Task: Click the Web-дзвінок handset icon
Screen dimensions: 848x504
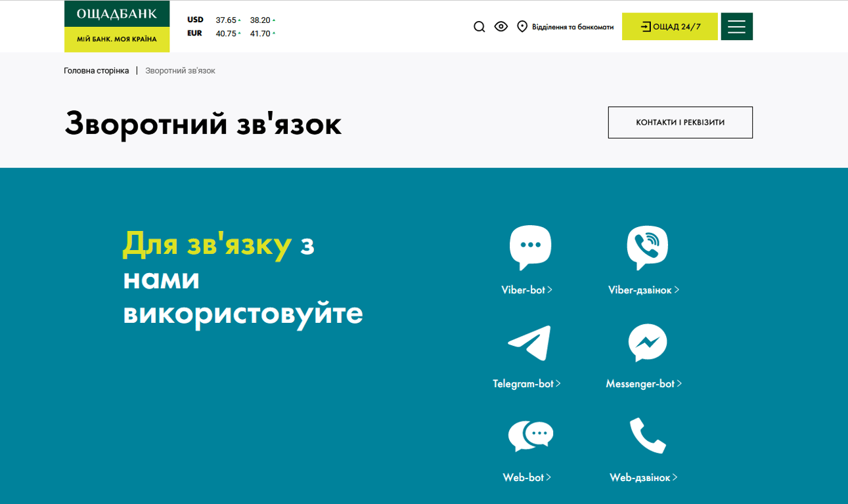Action: (647, 436)
